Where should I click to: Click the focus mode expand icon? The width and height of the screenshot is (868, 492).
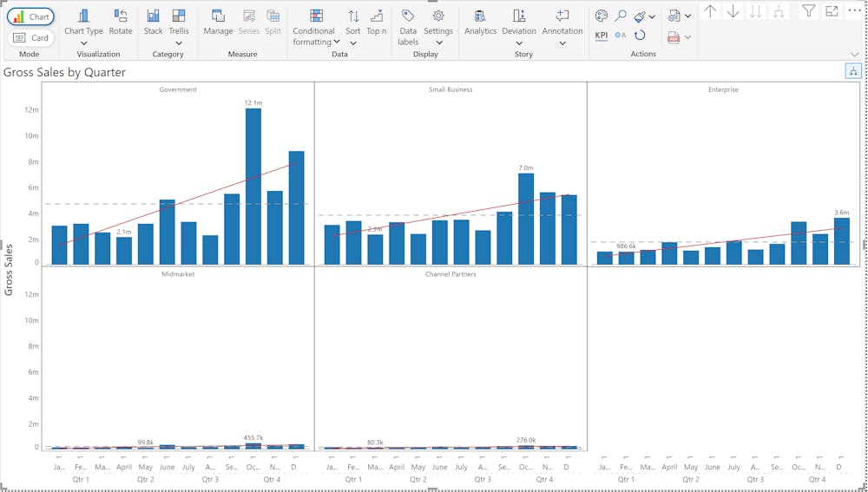click(x=832, y=10)
